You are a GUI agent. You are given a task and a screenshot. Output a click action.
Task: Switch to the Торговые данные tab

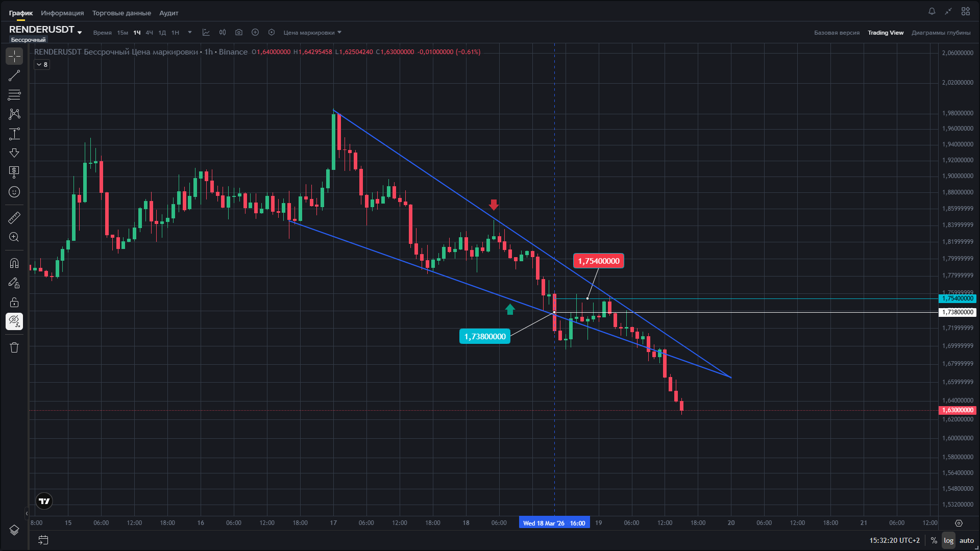click(121, 13)
